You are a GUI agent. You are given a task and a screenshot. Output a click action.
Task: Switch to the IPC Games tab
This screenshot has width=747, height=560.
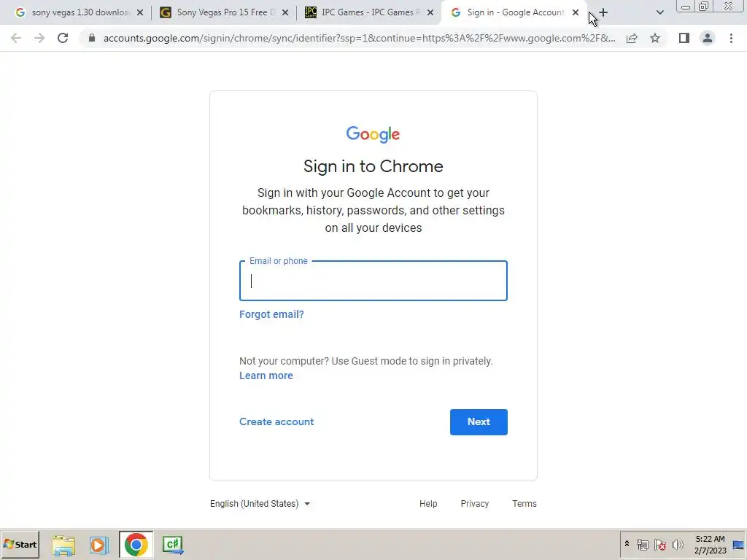[x=368, y=12]
